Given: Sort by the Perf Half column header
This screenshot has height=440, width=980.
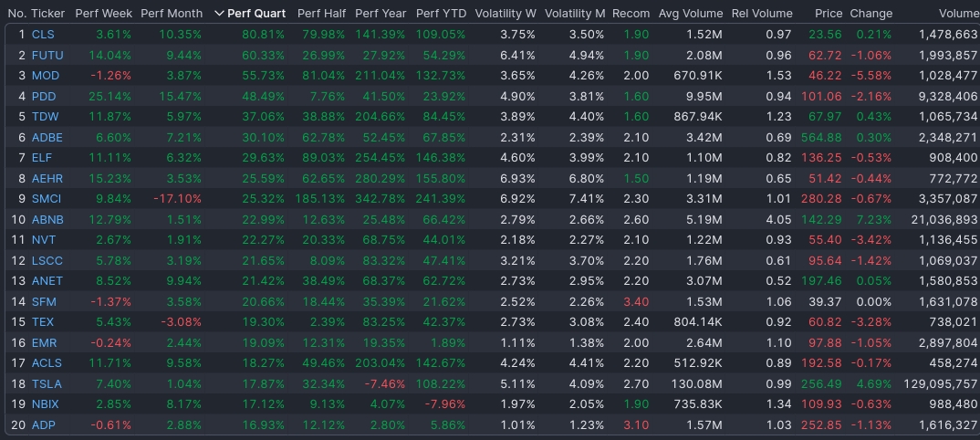Looking at the screenshot, I should 320,13.
